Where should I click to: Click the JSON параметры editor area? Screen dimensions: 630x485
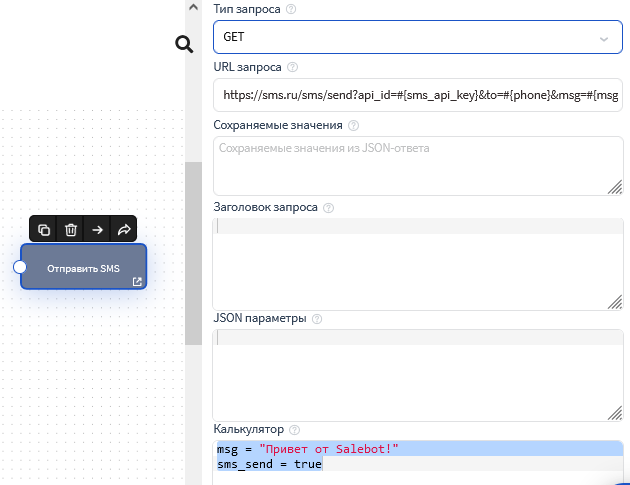(418, 375)
